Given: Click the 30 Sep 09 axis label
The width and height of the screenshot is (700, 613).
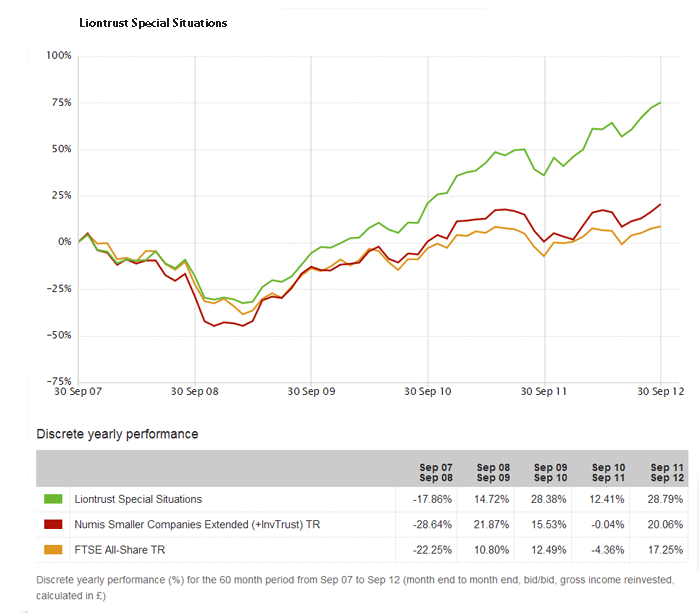Looking at the screenshot, I should [311, 392].
